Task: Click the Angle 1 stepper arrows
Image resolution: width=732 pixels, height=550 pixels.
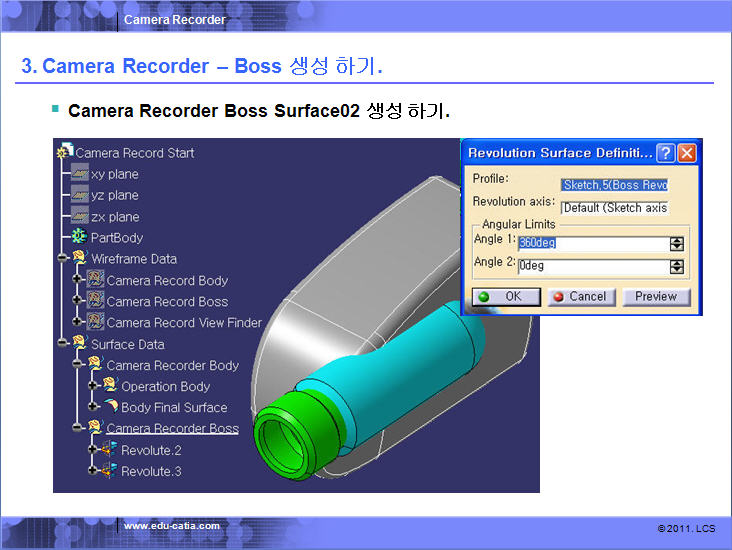Action: click(677, 243)
